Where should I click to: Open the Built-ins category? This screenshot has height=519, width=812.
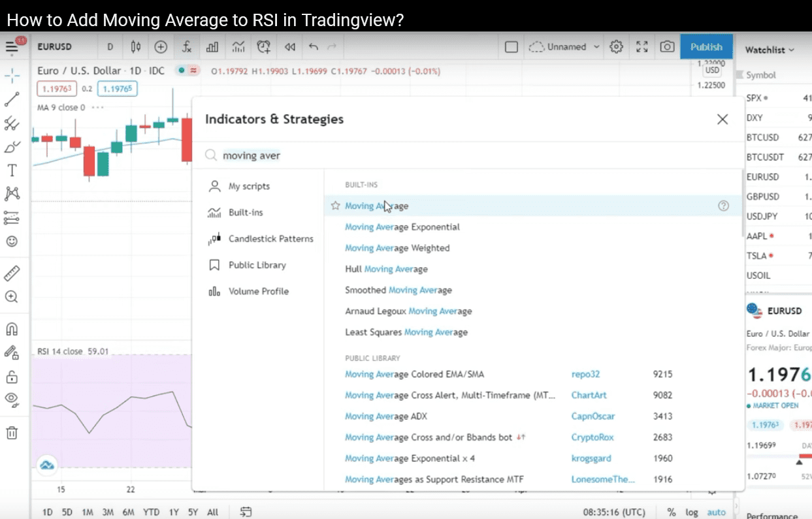pos(246,213)
